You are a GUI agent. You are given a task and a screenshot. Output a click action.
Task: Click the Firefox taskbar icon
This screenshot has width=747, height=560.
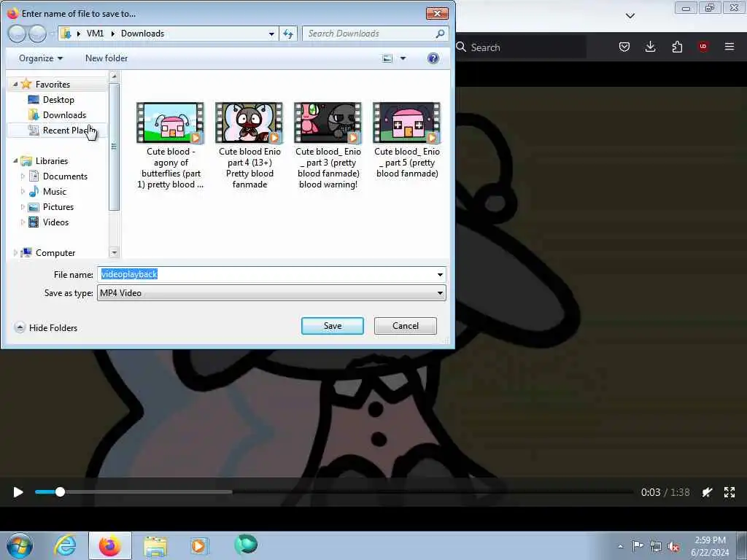point(110,545)
